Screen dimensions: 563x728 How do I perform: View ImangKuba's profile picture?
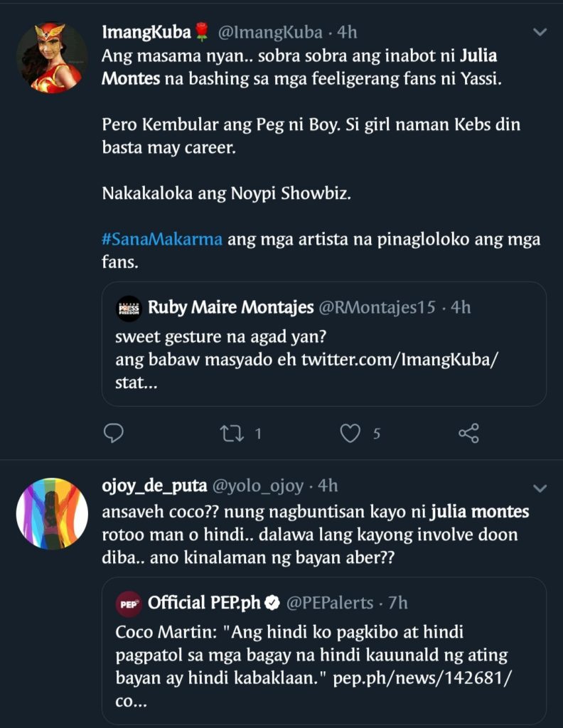(x=51, y=57)
